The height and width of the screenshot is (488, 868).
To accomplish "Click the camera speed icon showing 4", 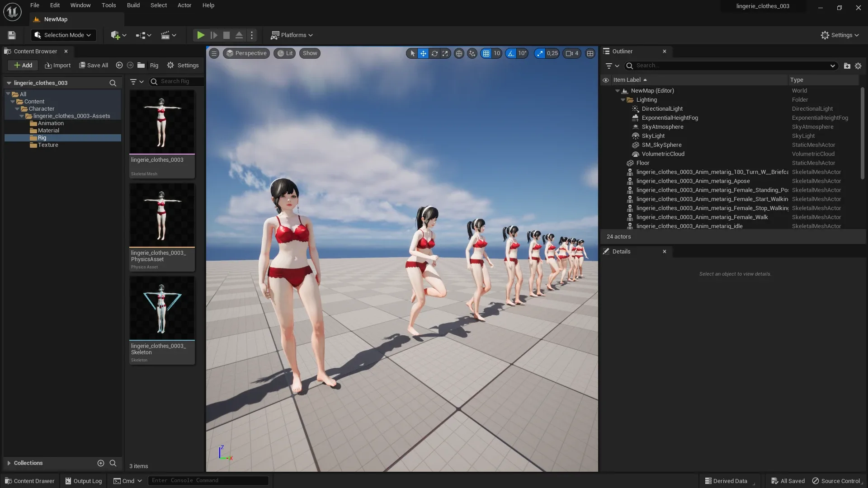I will (x=572, y=53).
